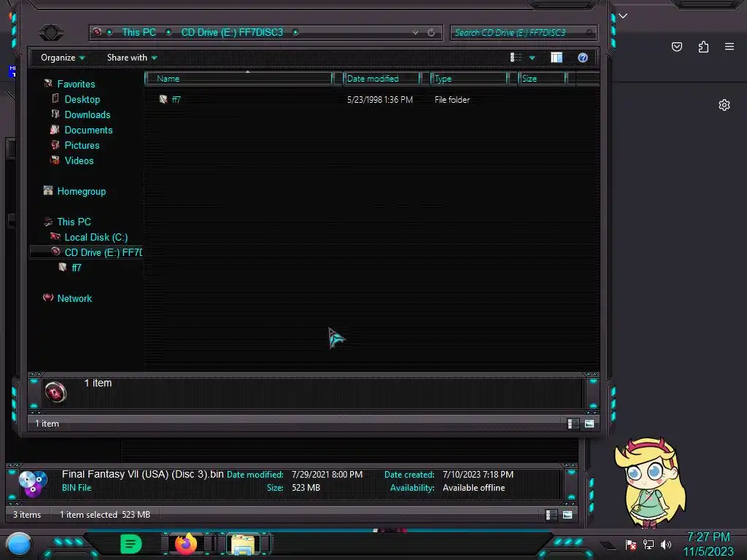Click the ff7 folder icon in list
747x560 pixels.
click(x=163, y=99)
